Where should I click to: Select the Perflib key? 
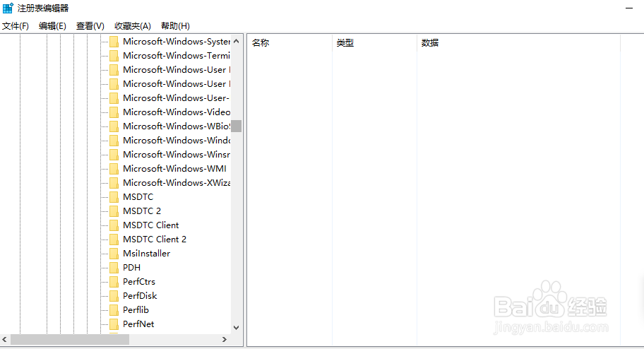point(136,310)
